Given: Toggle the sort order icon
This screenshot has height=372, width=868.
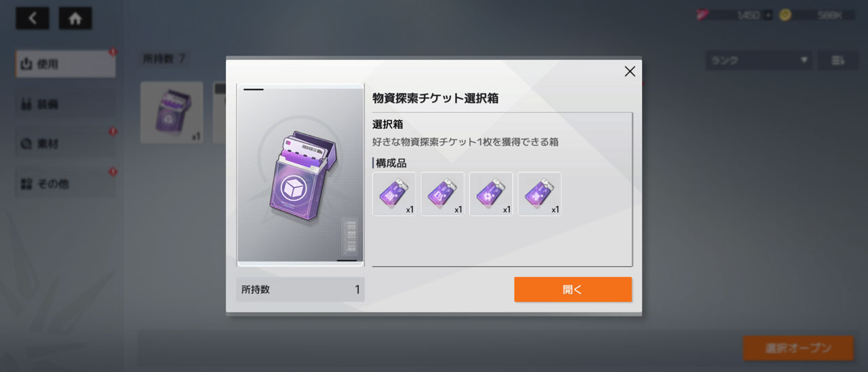Looking at the screenshot, I should pyautogui.click(x=837, y=60).
